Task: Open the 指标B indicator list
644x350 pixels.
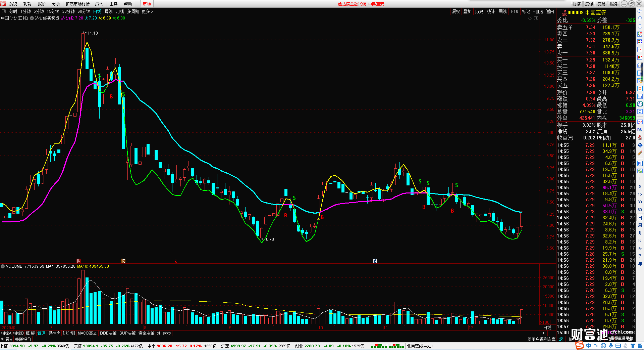Action: tap(18, 333)
